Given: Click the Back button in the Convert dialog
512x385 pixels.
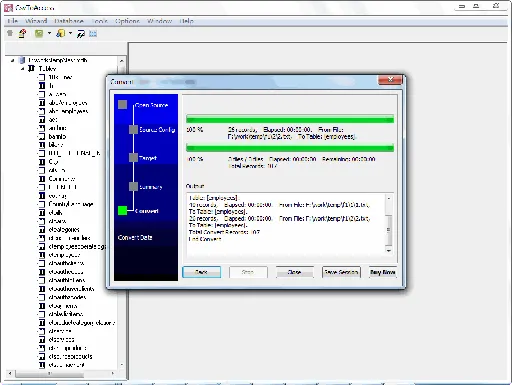Looking at the screenshot, I should 201,272.
